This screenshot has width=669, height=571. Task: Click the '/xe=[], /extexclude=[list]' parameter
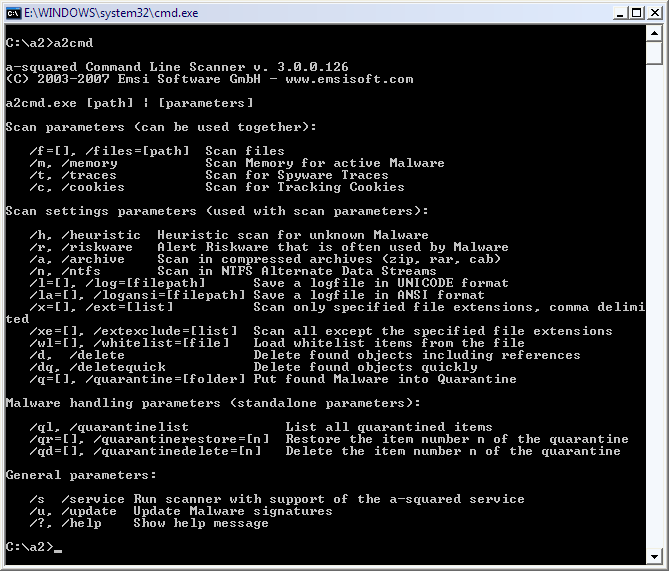(x=133, y=331)
